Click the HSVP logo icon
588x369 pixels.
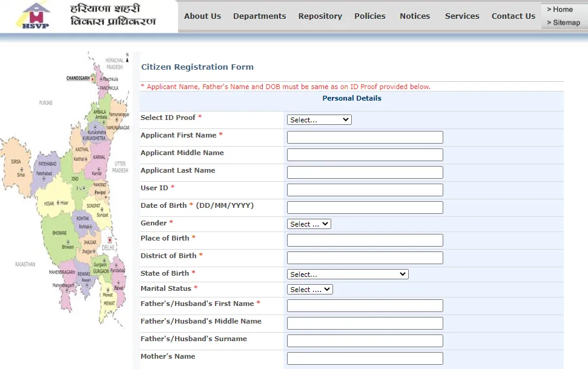tap(35, 16)
